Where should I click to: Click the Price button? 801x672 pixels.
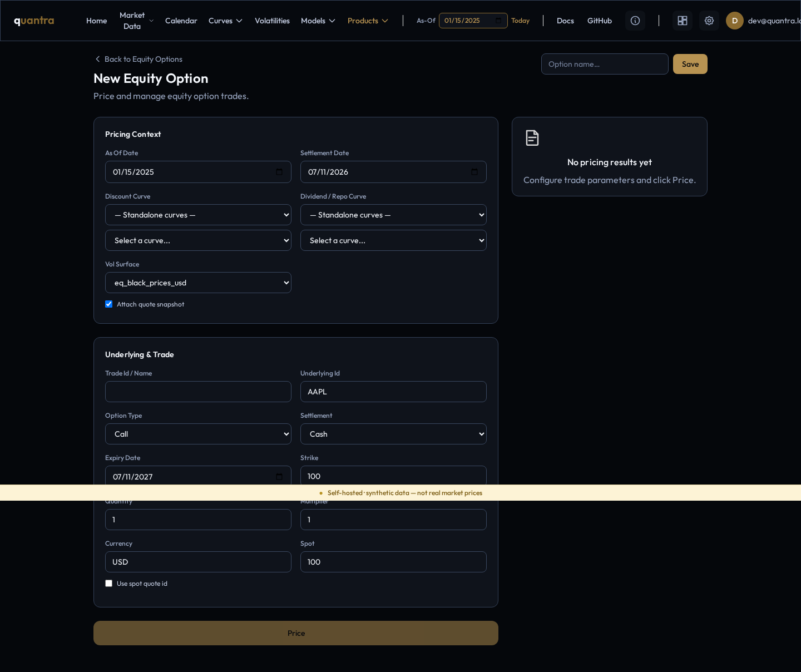296,633
